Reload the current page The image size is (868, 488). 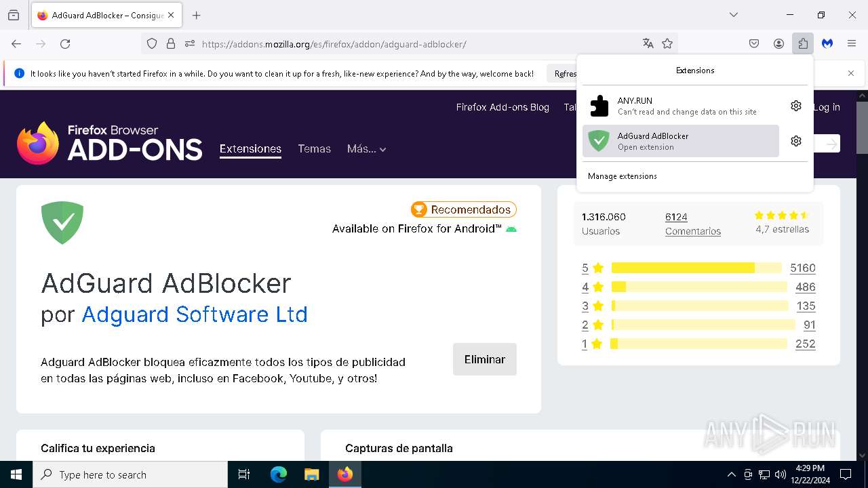(x=65, y=43)
